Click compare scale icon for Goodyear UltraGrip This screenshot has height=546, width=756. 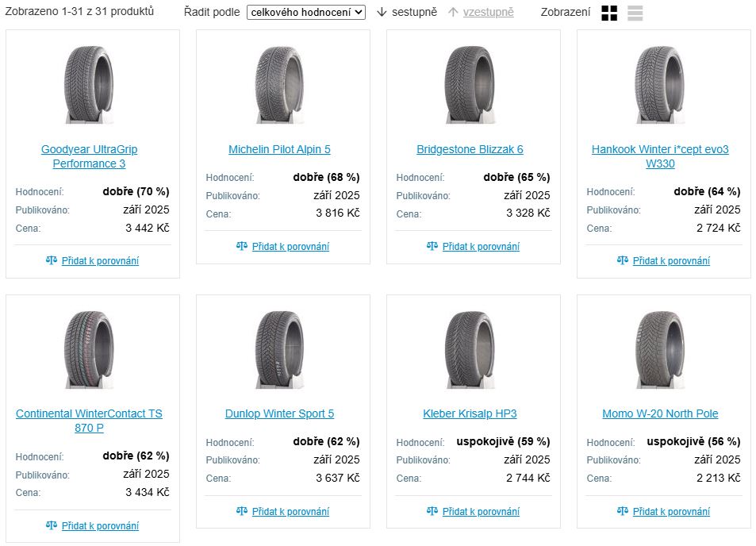(52, 260)
